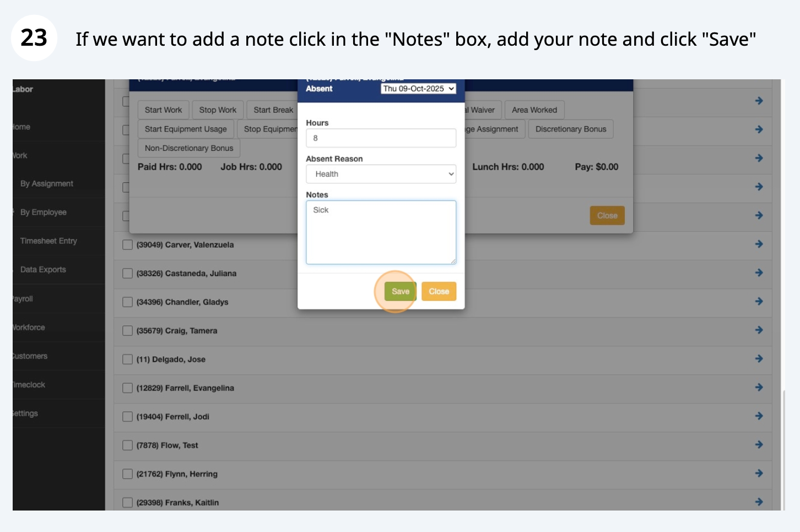Click the arrow icon for Farrell, Evangelina
800x532 pixels.
[759, 387]
